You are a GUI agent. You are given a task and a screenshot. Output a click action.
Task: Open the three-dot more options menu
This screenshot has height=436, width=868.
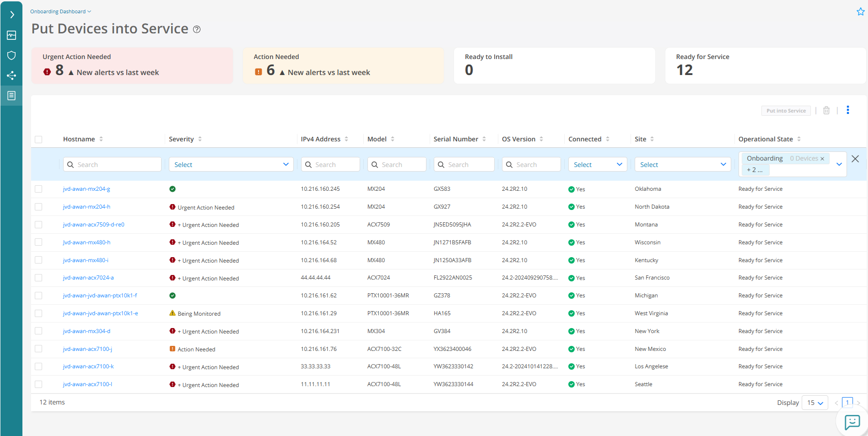pos(848,110)
